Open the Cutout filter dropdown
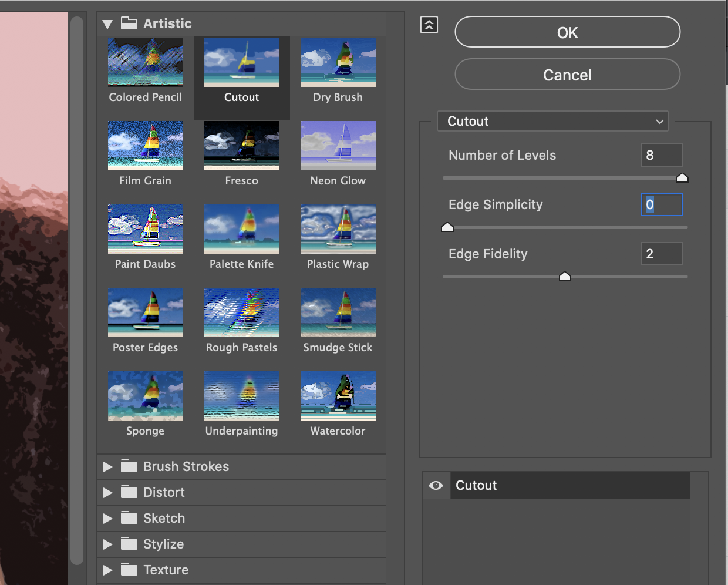728x585 pixels. [x=553, y=121]
